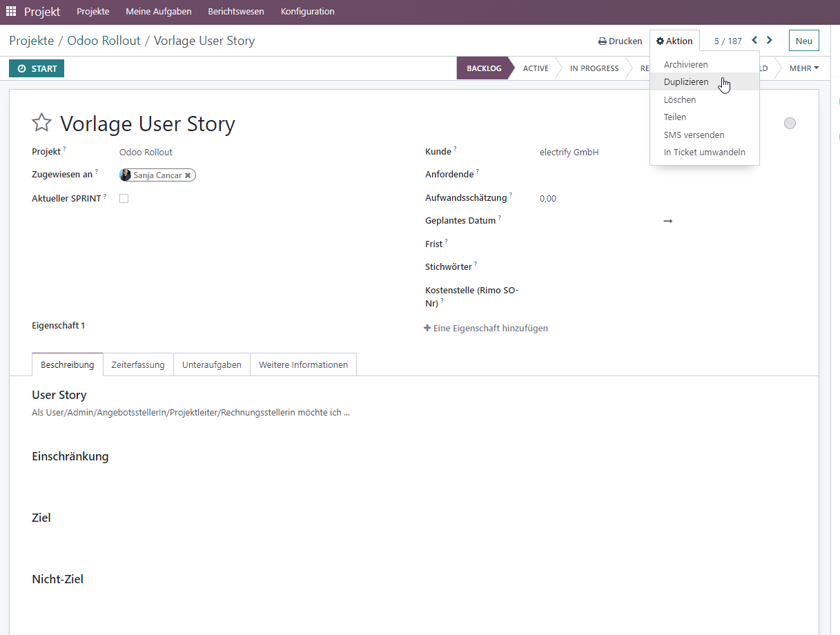Go to previous record arrow
Viewport: 840px width, 635px height.
click(754, 41)
